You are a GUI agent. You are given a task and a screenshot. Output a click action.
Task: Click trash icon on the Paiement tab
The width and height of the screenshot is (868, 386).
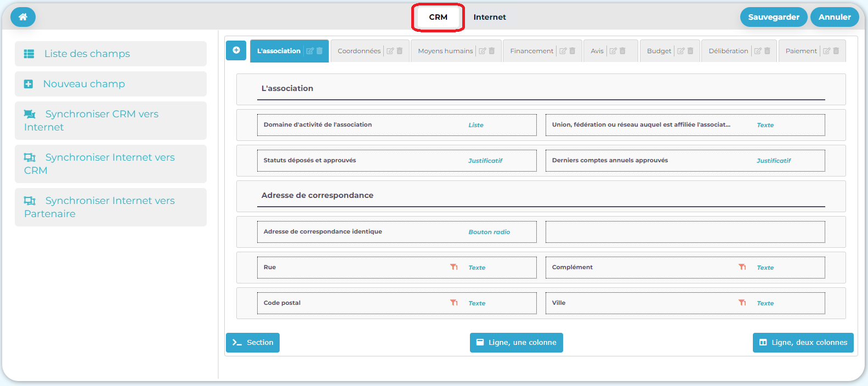tap(836, 51)
